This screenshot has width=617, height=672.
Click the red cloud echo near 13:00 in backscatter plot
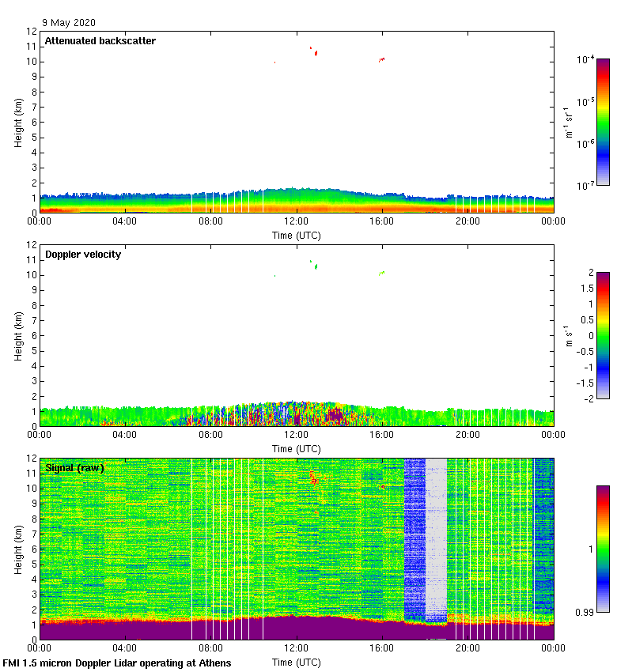point(316,53)
